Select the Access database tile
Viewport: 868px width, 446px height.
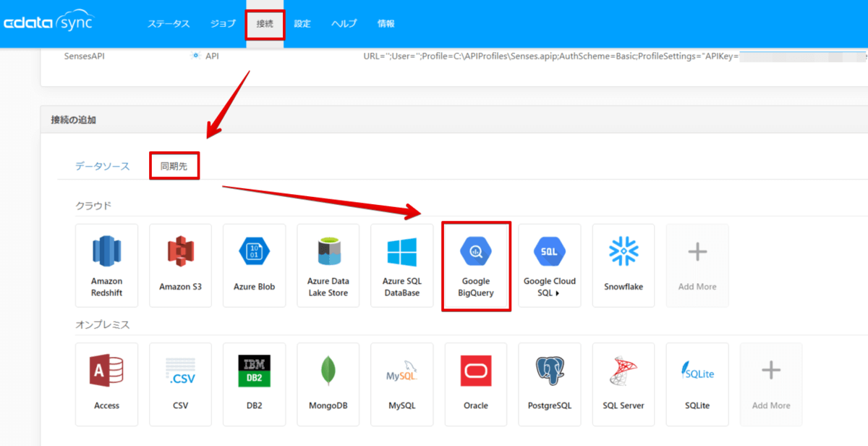tap(107, 384)
